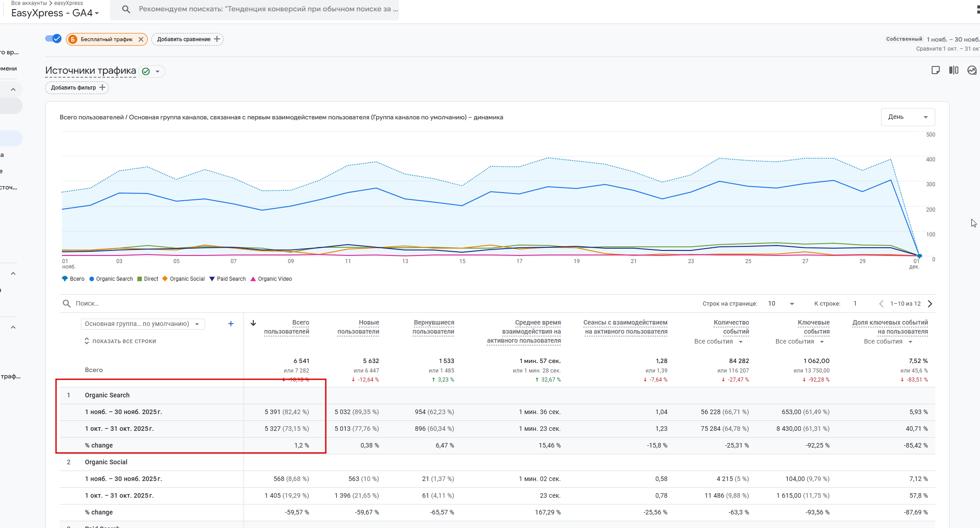Toggle Organic Search series in chart legend
The width and height of the screenshot is (980, 528).
pyautogui.click(x=111, y=279)
